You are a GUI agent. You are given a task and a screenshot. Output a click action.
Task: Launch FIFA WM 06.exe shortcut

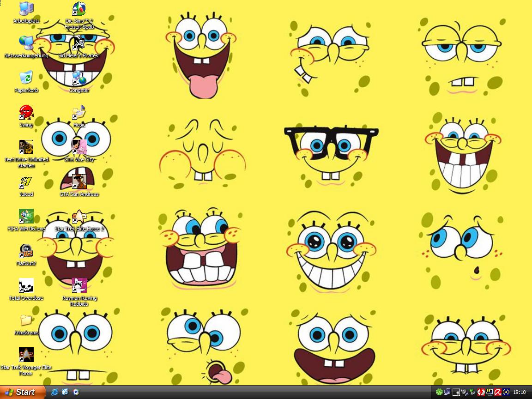click(x=26, y=217)
